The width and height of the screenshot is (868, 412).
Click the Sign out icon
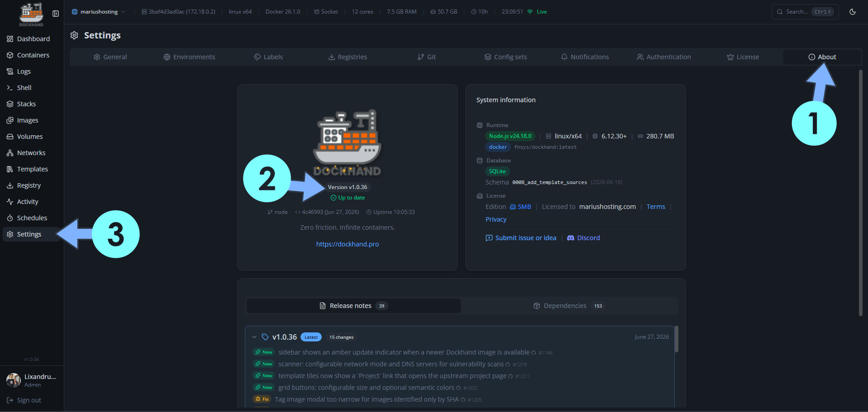point(10,400)
